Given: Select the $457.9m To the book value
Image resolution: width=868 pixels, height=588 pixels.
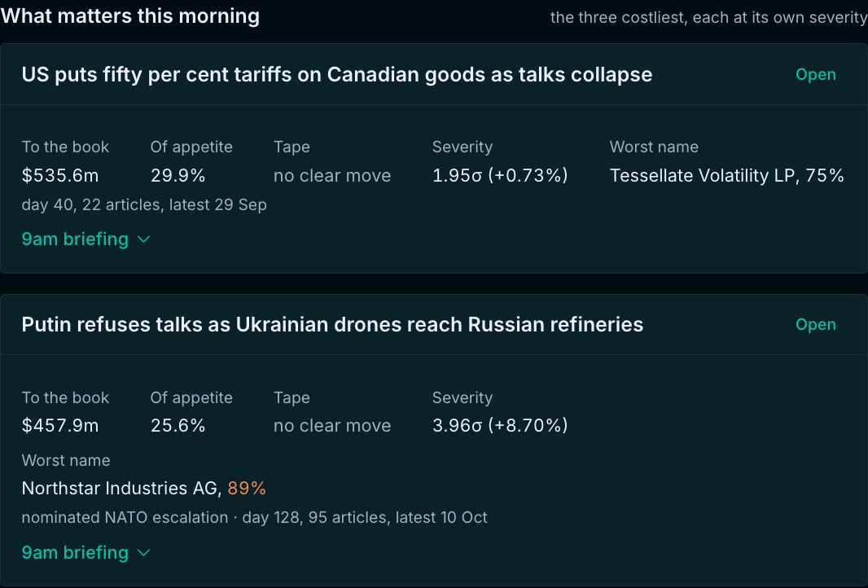Looking at the screenshot, I should click(x=59, y=425).
